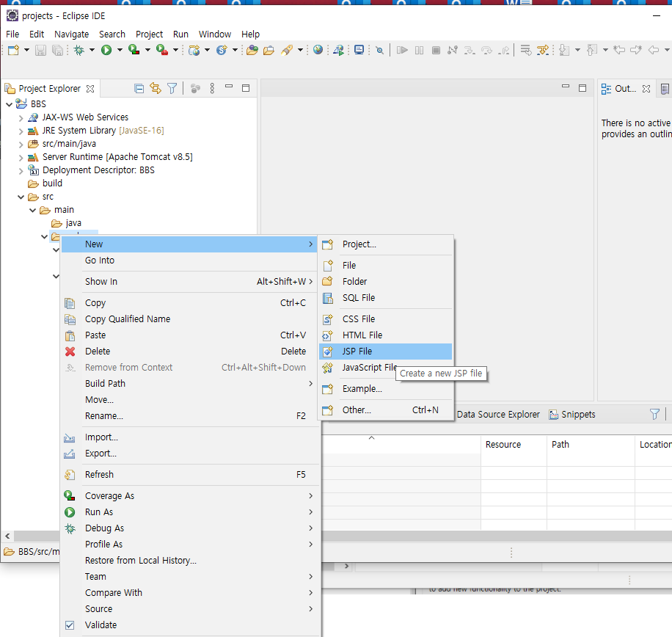Viewport: 672px width, 637px height.
Task: Click Collapse All icon in Project Explorer
Action: 139,88
